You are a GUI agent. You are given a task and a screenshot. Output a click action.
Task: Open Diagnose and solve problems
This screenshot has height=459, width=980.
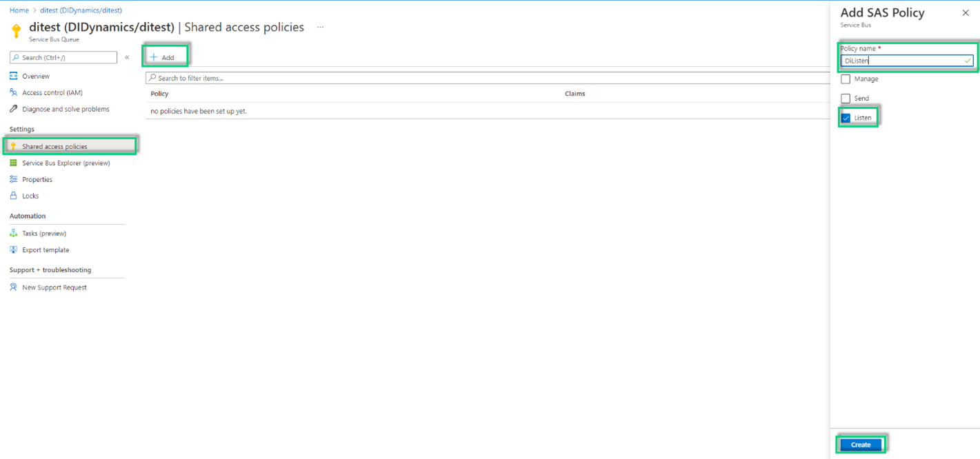(66, 110)
